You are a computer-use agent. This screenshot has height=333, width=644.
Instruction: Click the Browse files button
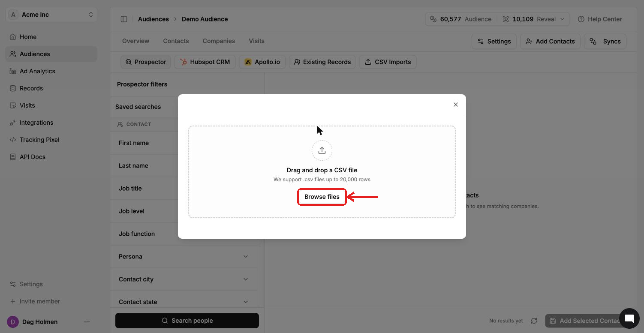click(322, 197)
